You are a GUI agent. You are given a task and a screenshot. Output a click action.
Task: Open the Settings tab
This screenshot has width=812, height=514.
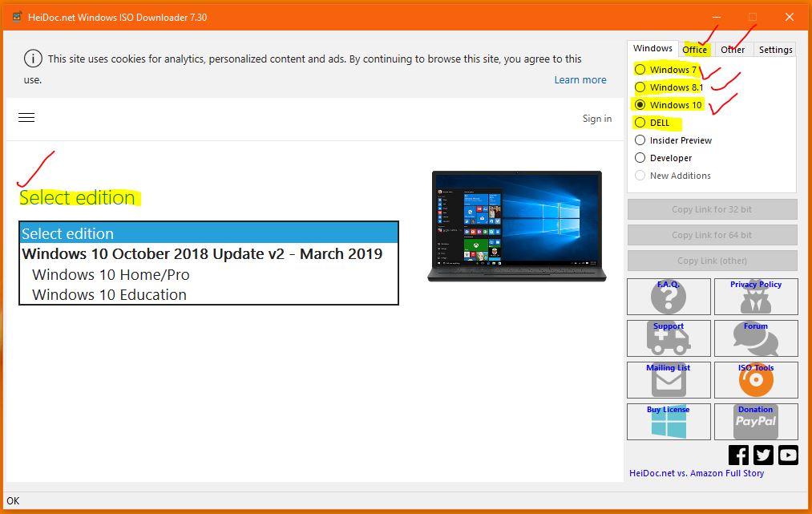[774, 49]
